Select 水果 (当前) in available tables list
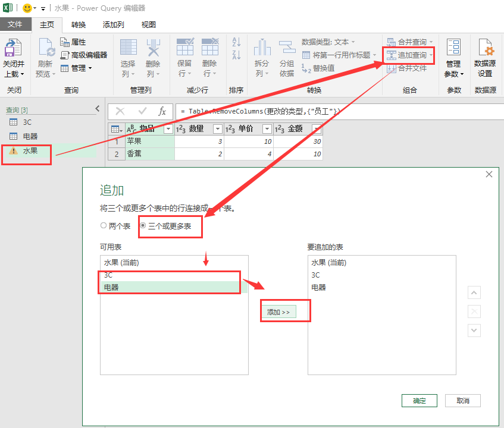This screenshot has width=504, height=428. [174, 263]
